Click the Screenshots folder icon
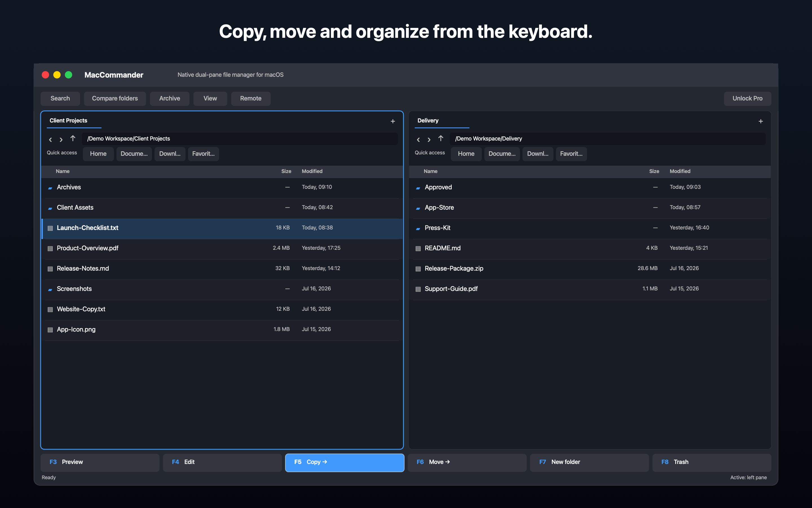Image resolution: width=812 pixels, height=508 pixels. pos(50,290)
